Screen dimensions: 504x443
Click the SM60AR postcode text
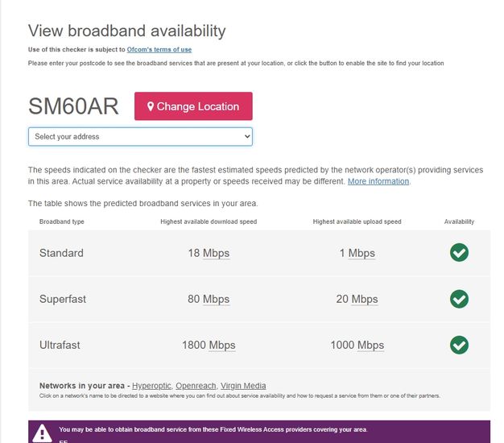click(73, 106)
